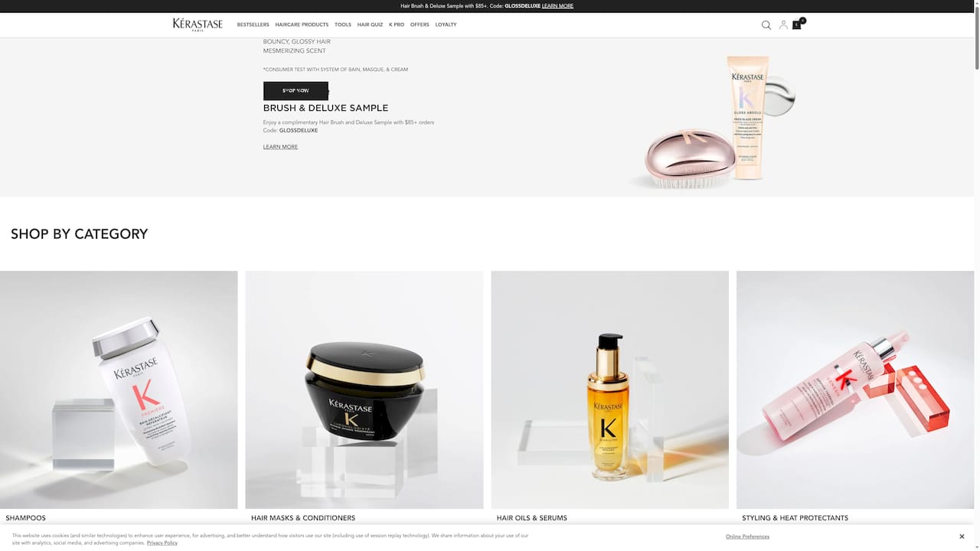This screenshot has width=980, height=551.
Task: Open the Privacy Policy link
Action: click(x=162, y=543)
